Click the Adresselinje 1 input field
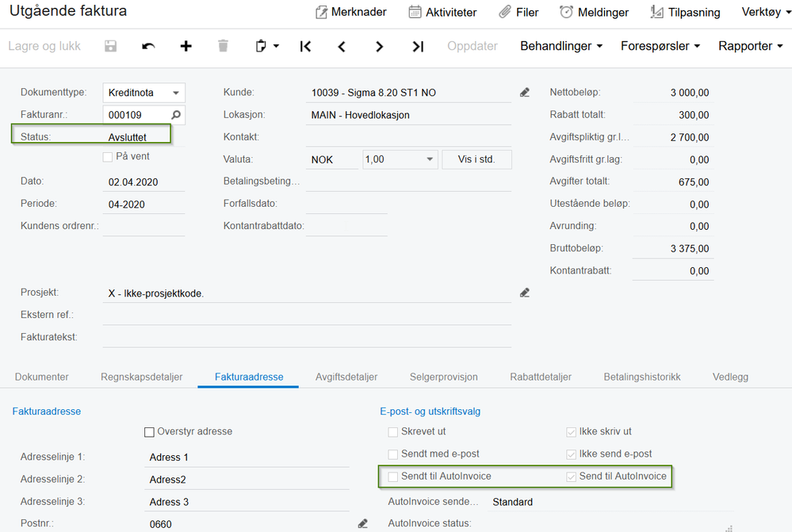 (x=247, y=457)
